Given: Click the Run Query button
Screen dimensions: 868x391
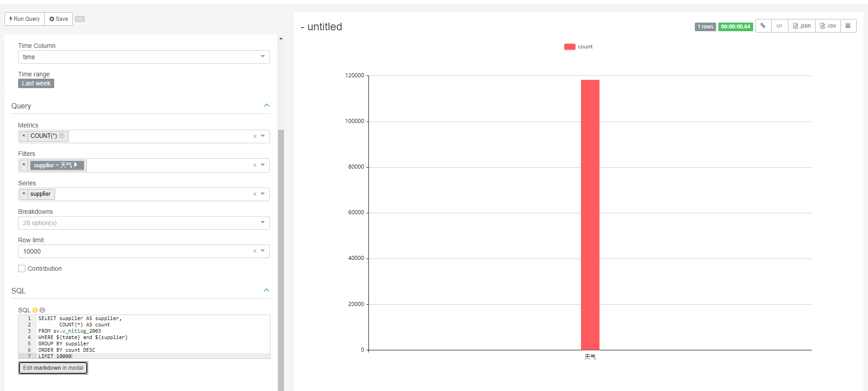Looking at the screenshot, I should click(x=25, y=19).
